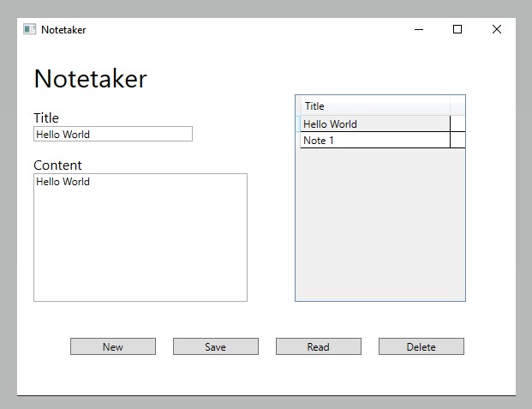Viewport: 532px width, 409px height.
Task: Click the Notetaker title bar text
Action: [x=63, y=29]
